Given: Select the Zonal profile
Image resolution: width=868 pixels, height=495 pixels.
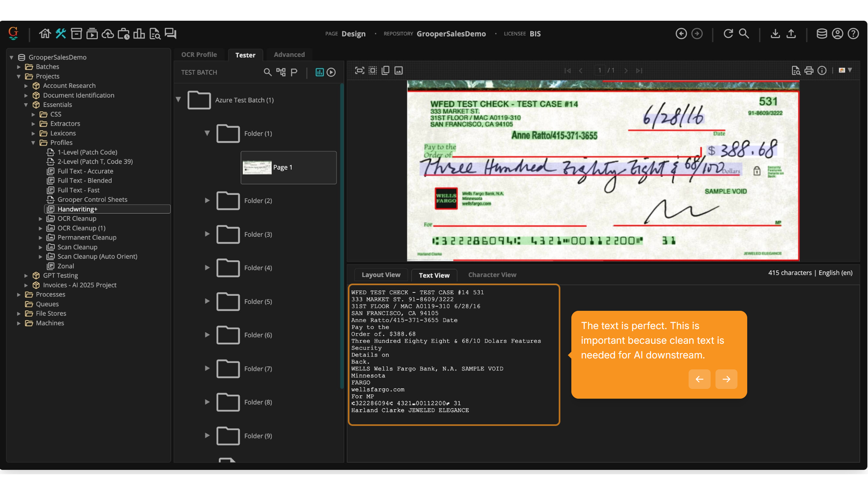Looking at the screenshot, I should [x=66, y=266].
